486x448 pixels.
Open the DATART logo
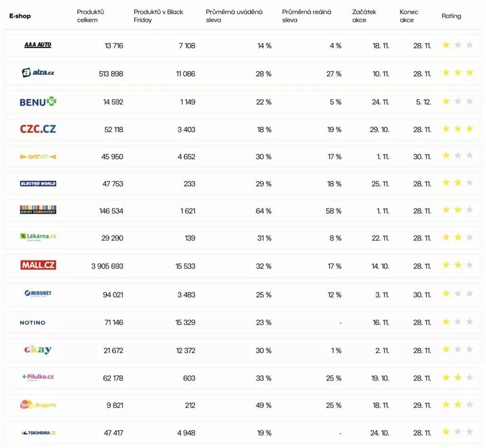[x=38, y=157]
